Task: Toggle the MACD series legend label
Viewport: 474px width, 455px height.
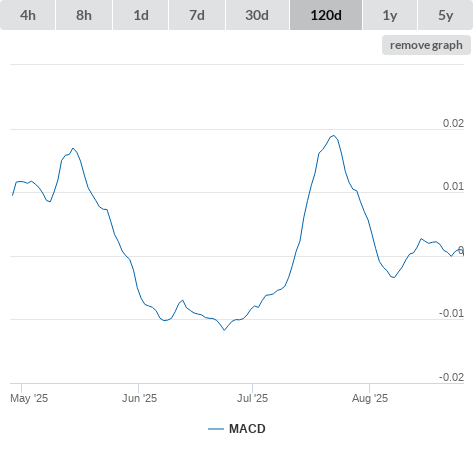Action: [x=247, y=429]
